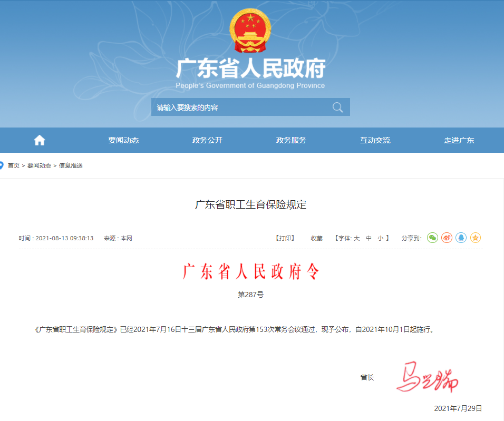Set font size to small (小)
The height and width of the screenshot is (421, 504).
point(380,238)
